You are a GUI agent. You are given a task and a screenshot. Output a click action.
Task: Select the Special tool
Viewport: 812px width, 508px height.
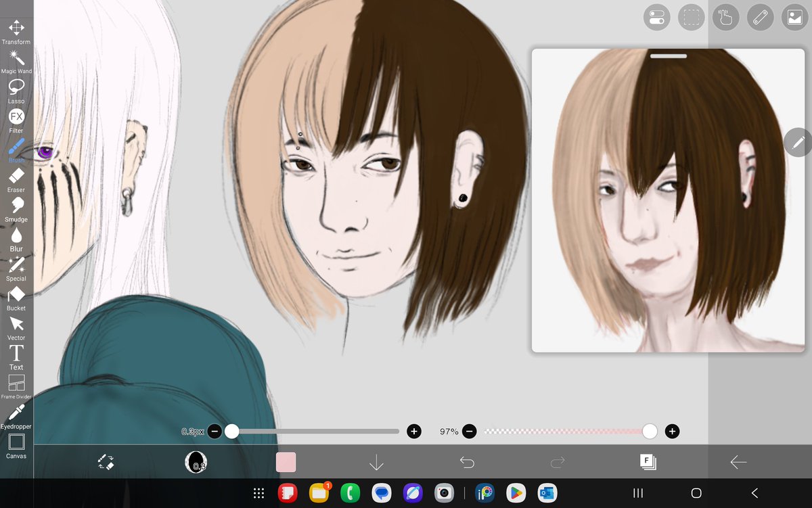[x=16, y=269]
